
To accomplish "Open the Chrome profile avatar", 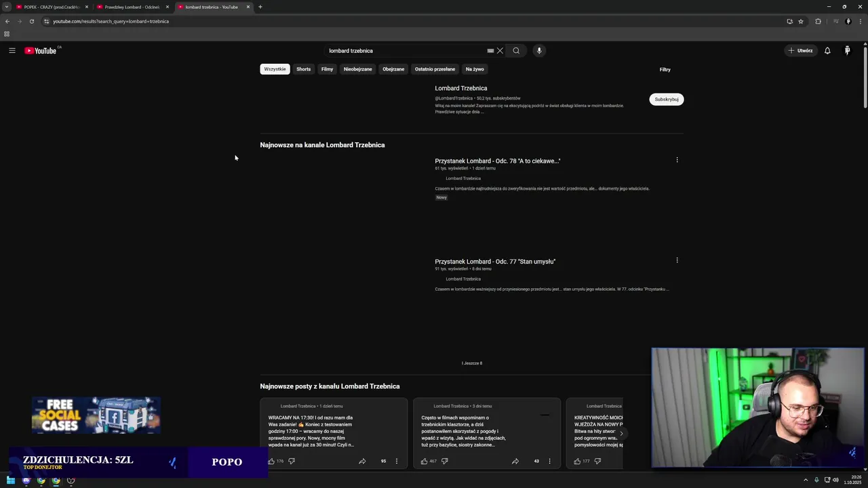I will tap(848, 21).
